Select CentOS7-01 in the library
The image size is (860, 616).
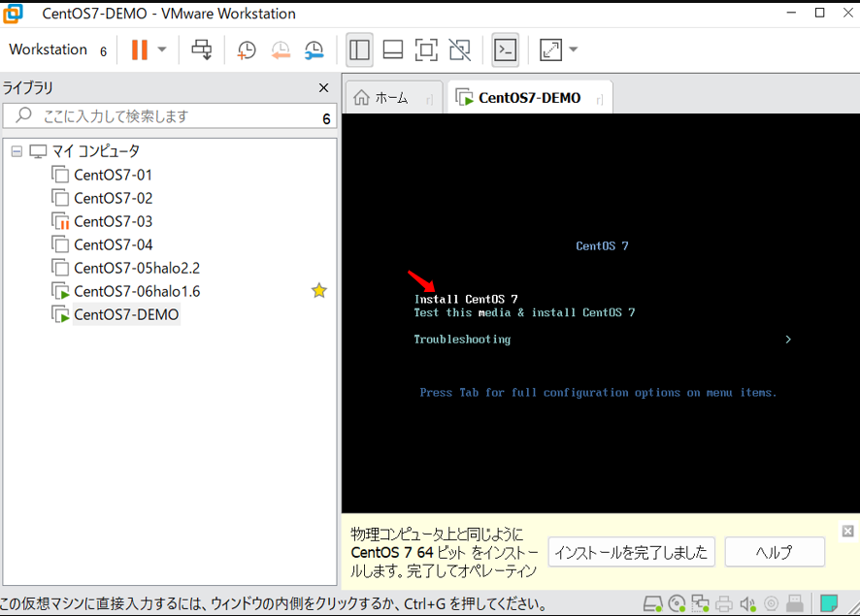click(113, 175)
